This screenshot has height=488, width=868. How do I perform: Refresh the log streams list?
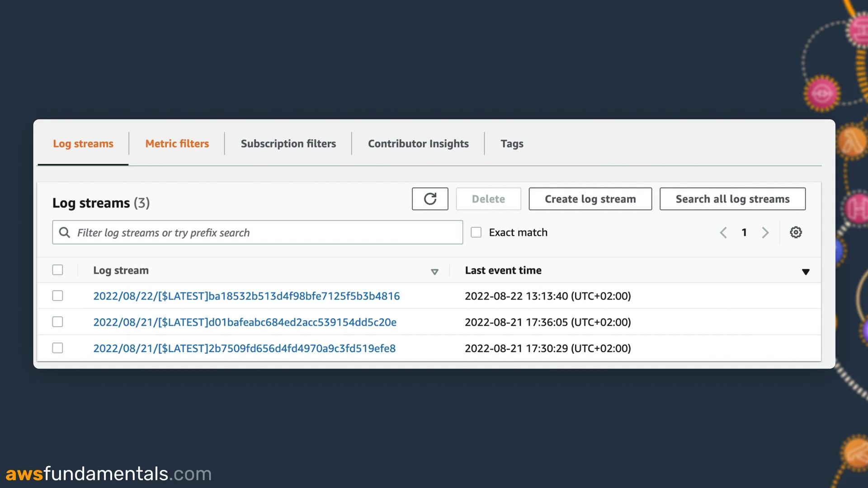click(429, 199)
